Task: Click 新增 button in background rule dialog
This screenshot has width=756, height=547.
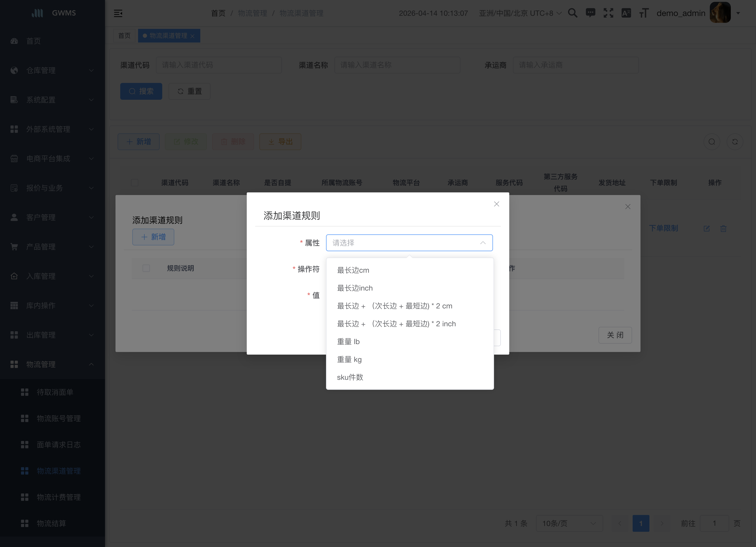Action: [153, 237]
